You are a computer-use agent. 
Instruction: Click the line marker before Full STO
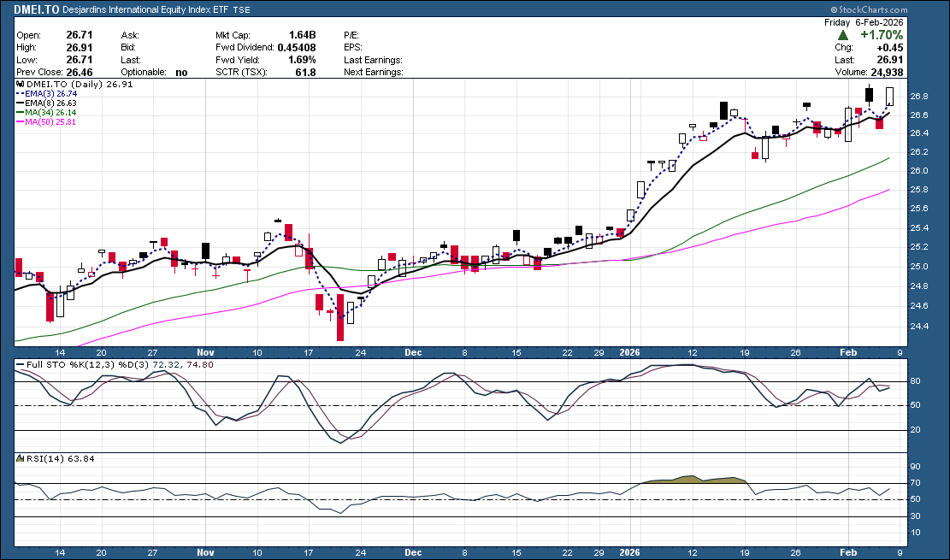click(x=20, y=365)
